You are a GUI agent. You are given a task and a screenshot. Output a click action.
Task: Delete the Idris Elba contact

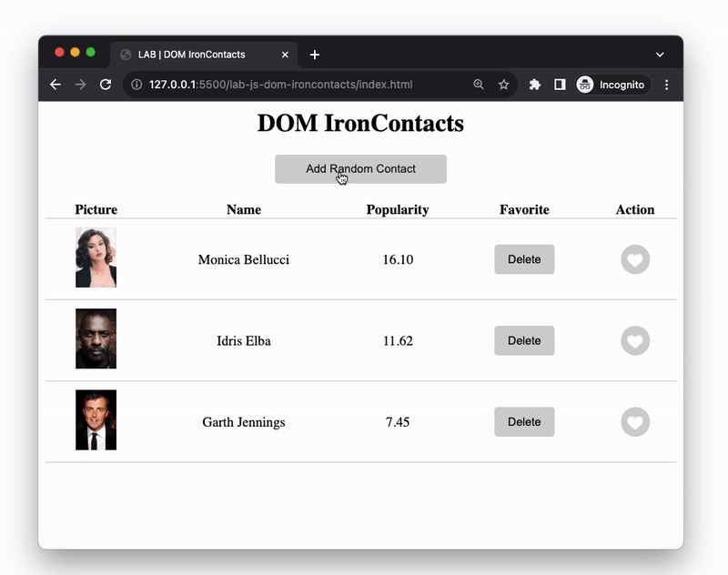(524, 340)
